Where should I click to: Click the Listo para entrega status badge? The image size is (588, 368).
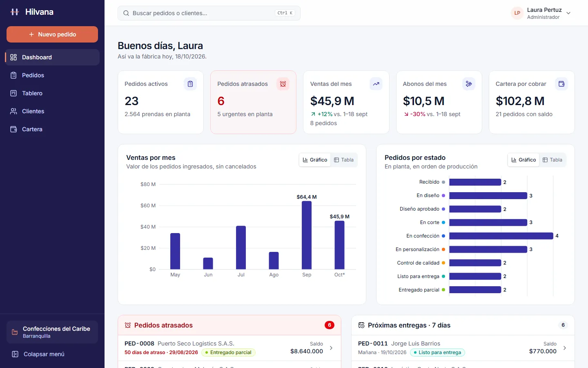tap(437, 352)
